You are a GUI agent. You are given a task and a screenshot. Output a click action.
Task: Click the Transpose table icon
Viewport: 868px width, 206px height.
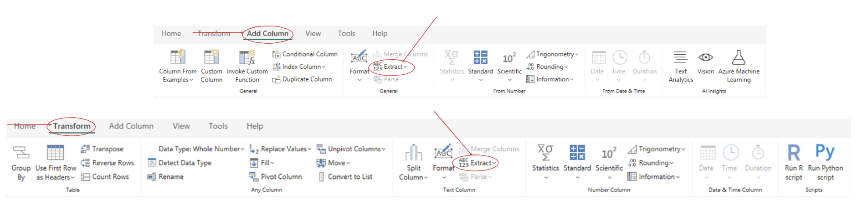click(x=85, y=149)
